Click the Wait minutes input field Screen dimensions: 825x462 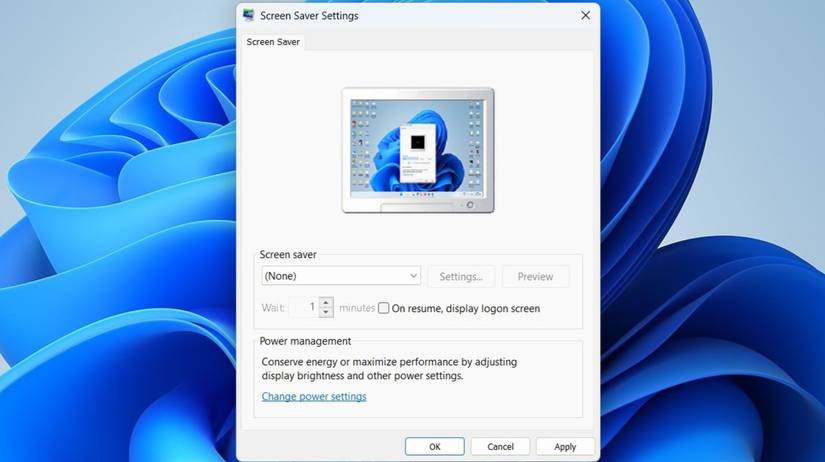tap(304, 307)
